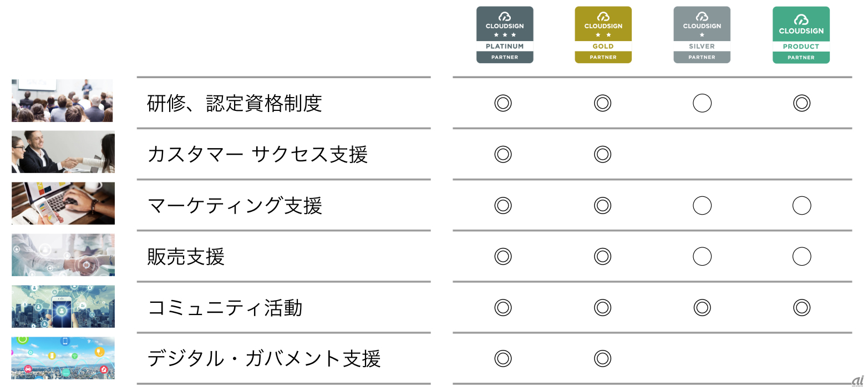This screenshot has width=868, height=391.
Task: Open the デジタル・ガバメント支援 item
Action: point(264,359)
